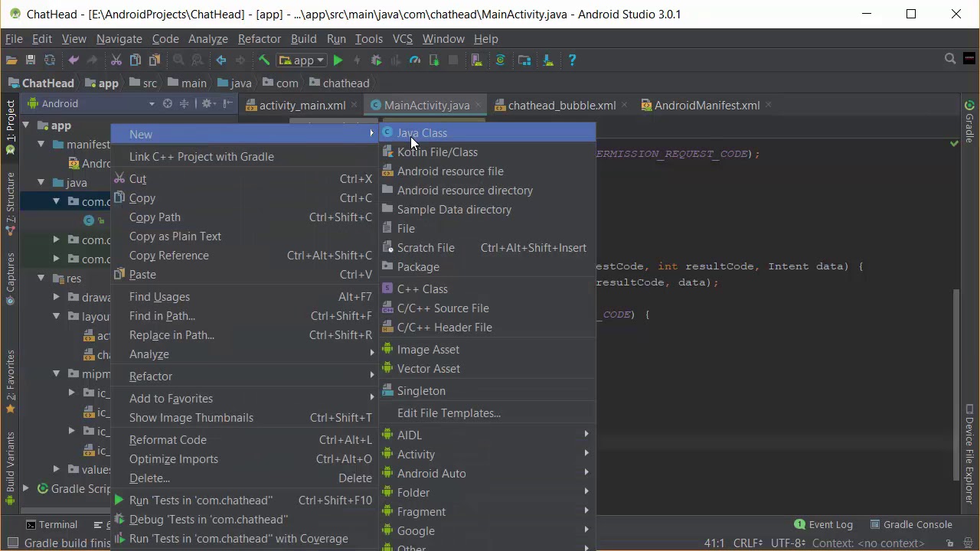This screenshot has width=980, height=551.
Task: Click the Make Project hammer icon
Action: click(264, 60)
